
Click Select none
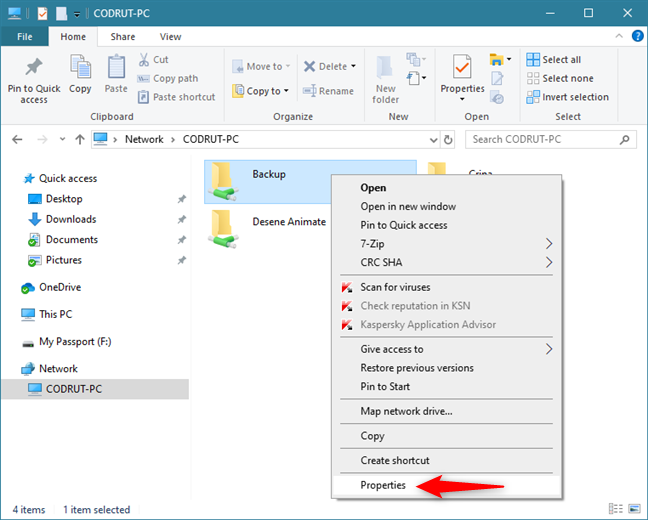click(560, 79)
